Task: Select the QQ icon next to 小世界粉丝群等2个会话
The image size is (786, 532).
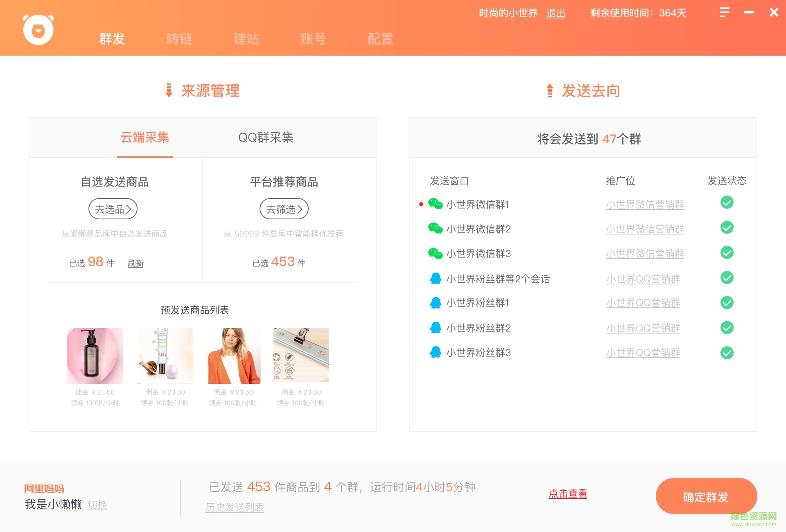Action: (435, 277)
